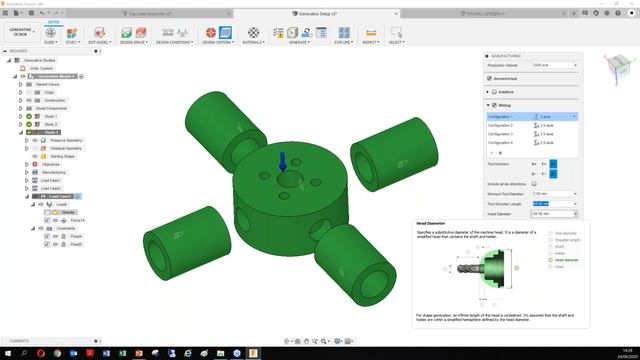Viewport: 640px width, 360px height.
Task: Open the data panel grid icon
Action: [5, 13]
